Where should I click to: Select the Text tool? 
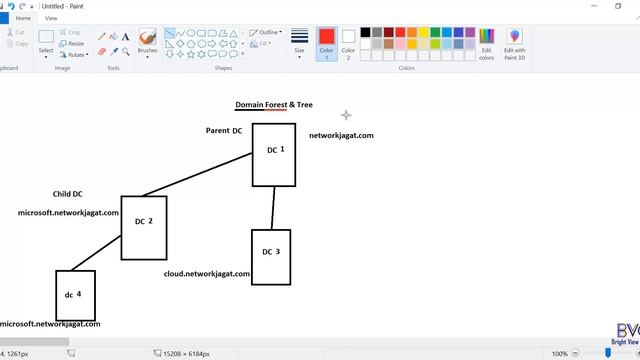[x=125, y=37]
